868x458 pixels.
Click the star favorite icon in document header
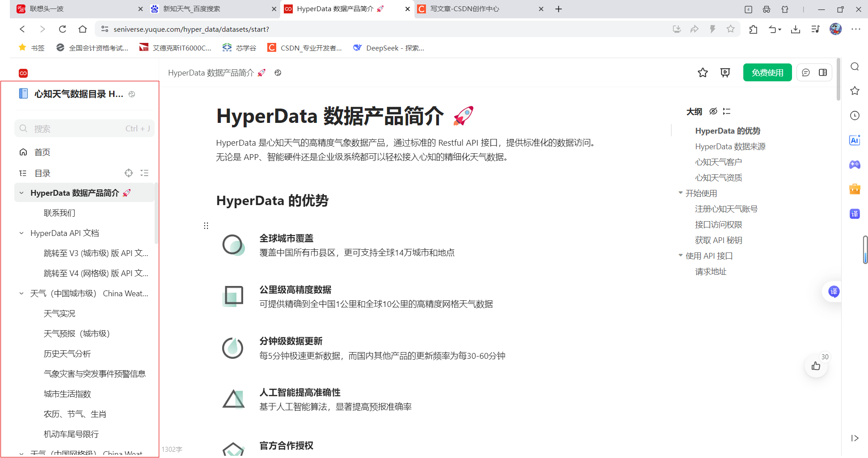pos(703,72)
